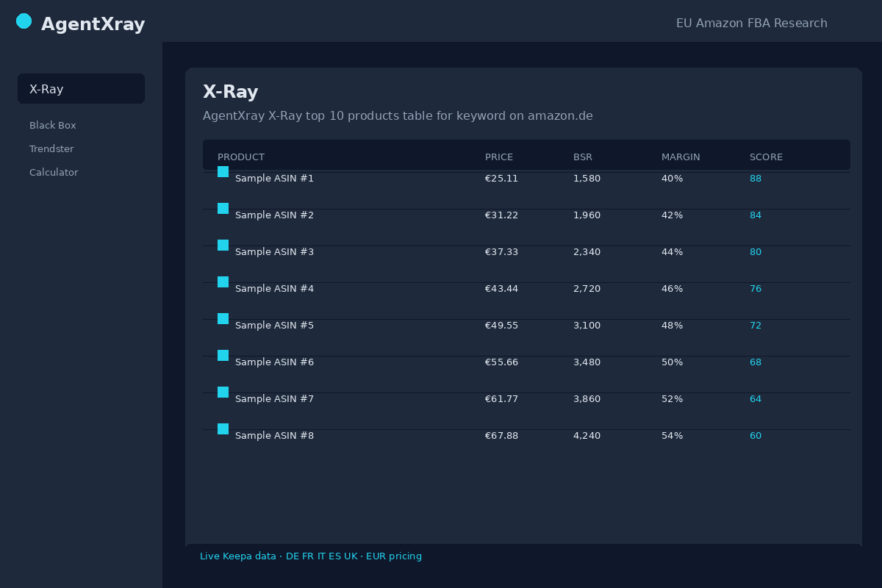The height and width of the screenshot is (588, 882).
Task: Open Black Box in the sidebar
Action: point(53,126)
